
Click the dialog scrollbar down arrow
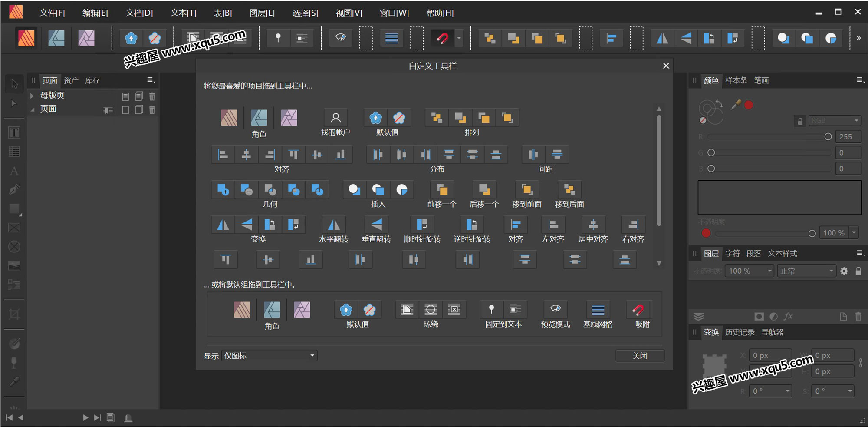pyautogui.click(x=659, y=263)
